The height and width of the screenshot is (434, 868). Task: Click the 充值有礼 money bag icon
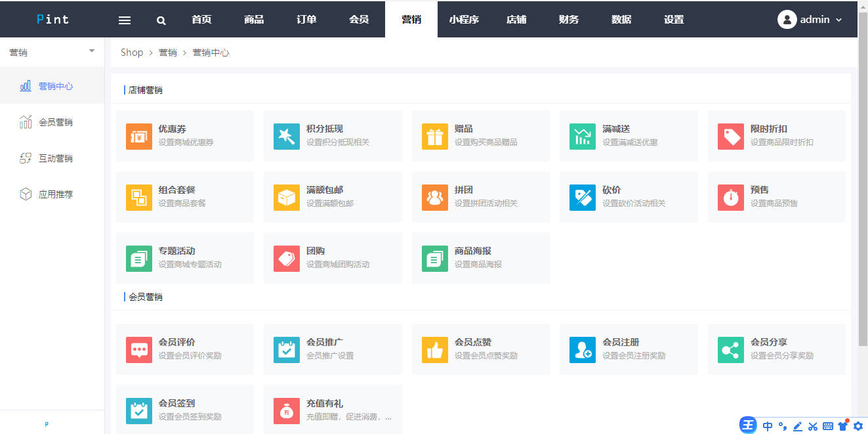pos(287,410)
